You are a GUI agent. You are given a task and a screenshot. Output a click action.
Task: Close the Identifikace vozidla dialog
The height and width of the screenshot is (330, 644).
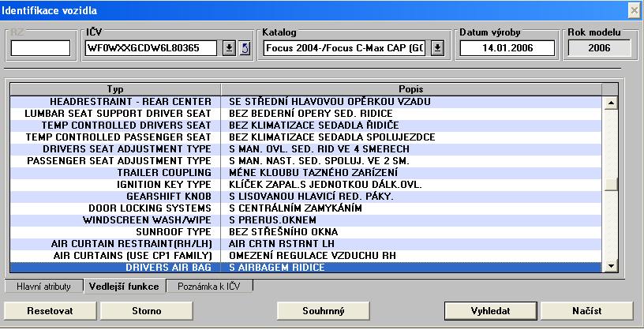click(x=633, y=9)
